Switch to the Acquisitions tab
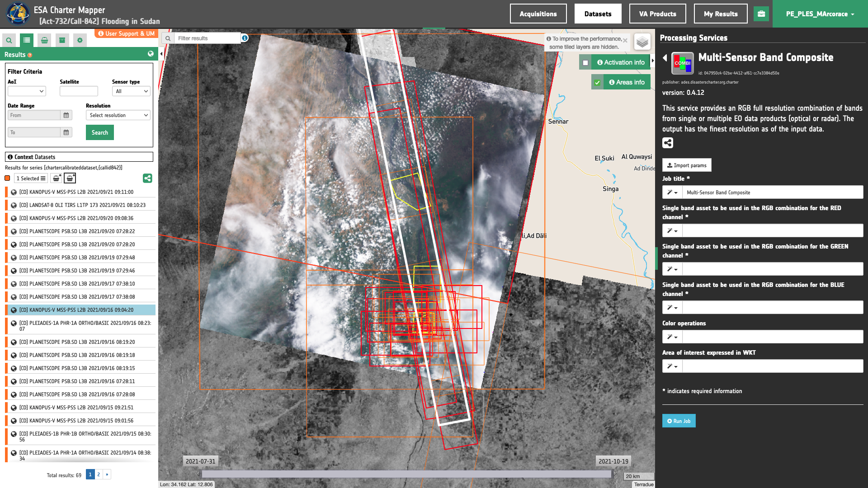868x488 pixels. click(x=538, y=14)
